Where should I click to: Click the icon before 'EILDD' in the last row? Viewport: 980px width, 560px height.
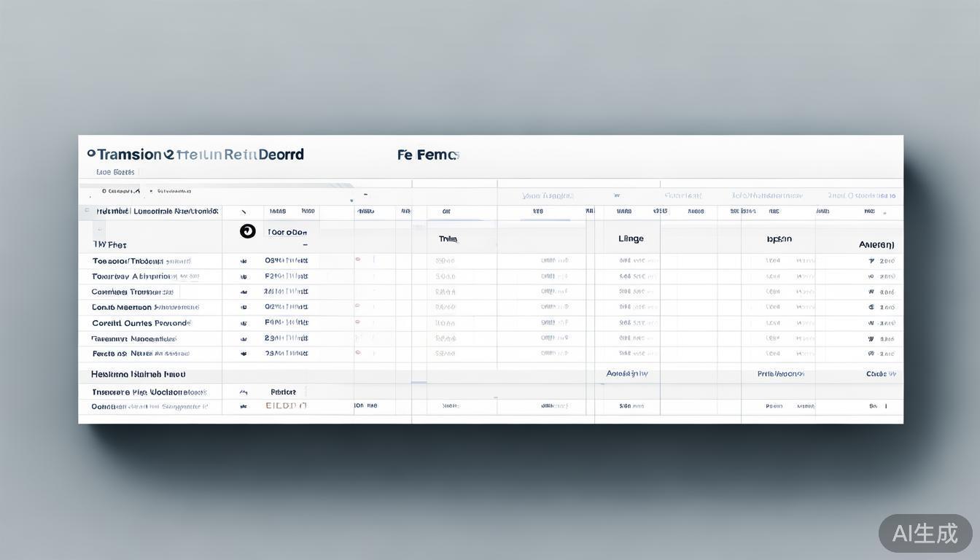[x=244, y=406]
